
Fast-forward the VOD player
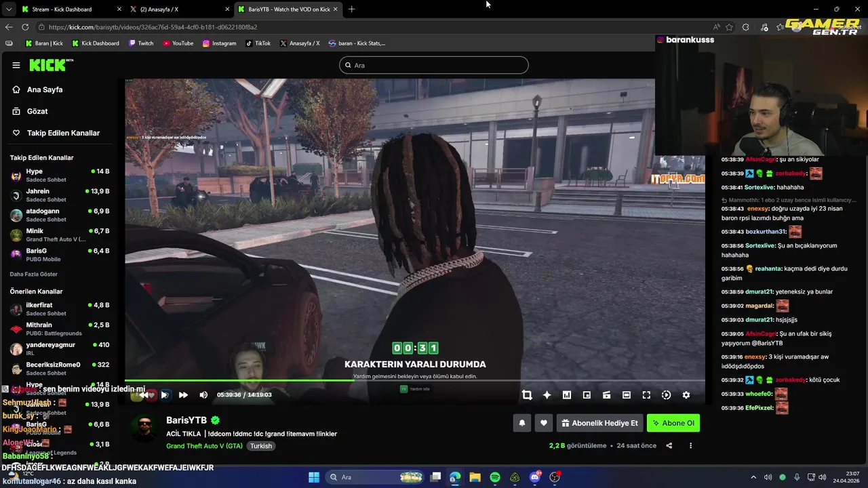coord(183,394)
